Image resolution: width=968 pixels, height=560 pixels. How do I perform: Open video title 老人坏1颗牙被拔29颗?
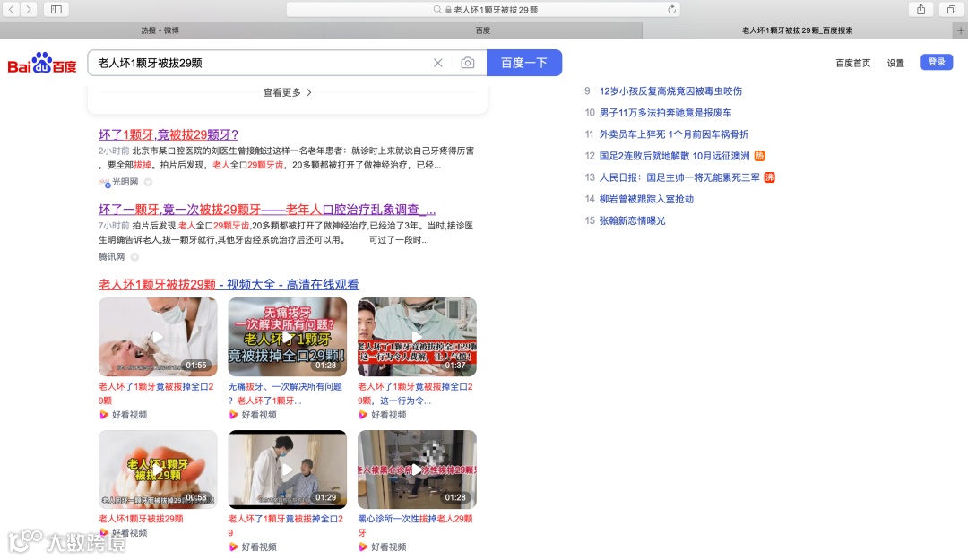[141, 520]
